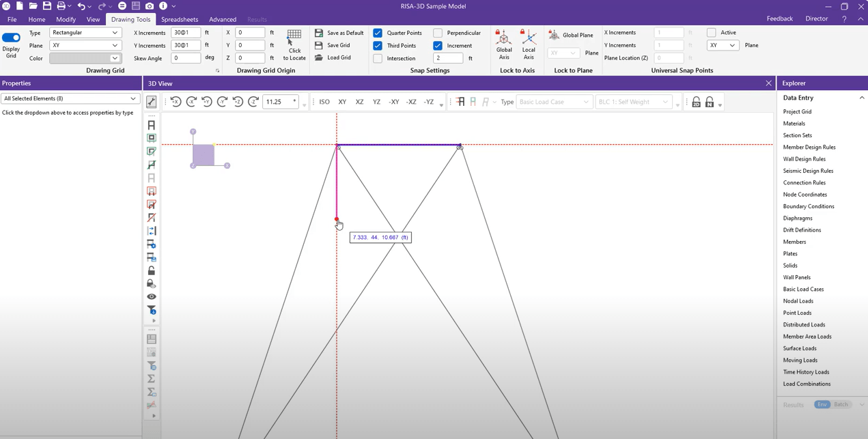
Task: Open the grid Color swatch selector
Action: 85,58
